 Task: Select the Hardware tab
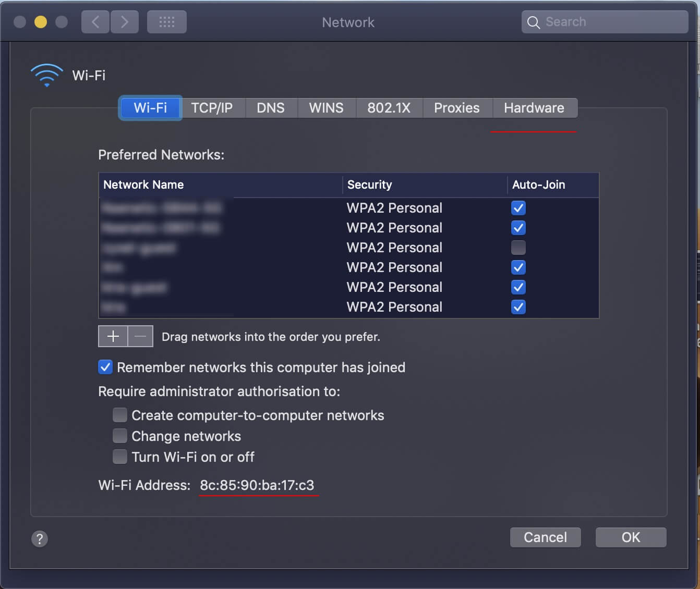534,108
